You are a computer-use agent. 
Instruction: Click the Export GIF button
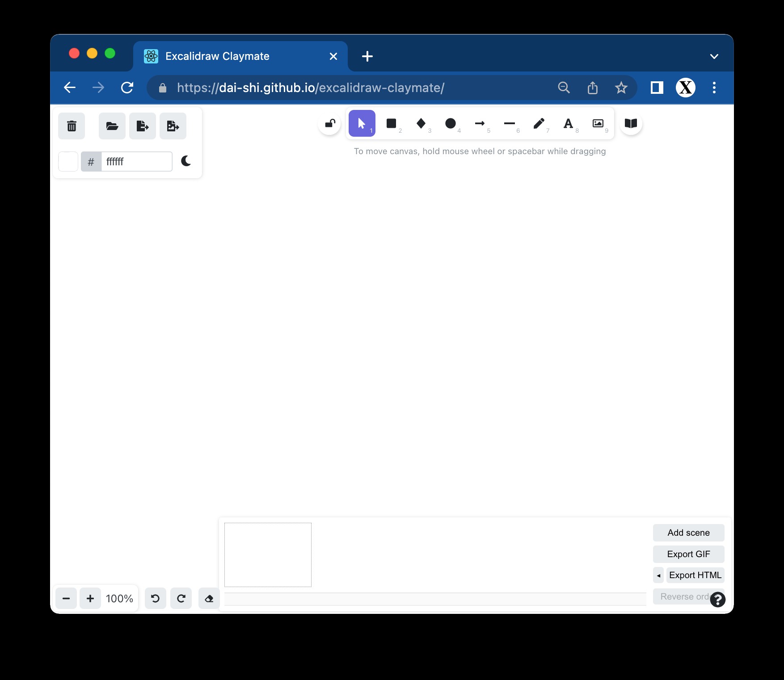688,554
